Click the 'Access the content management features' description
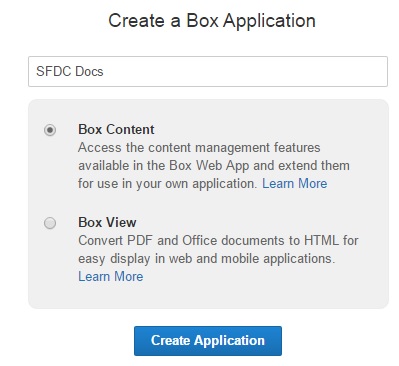 (x=214, y=165)
